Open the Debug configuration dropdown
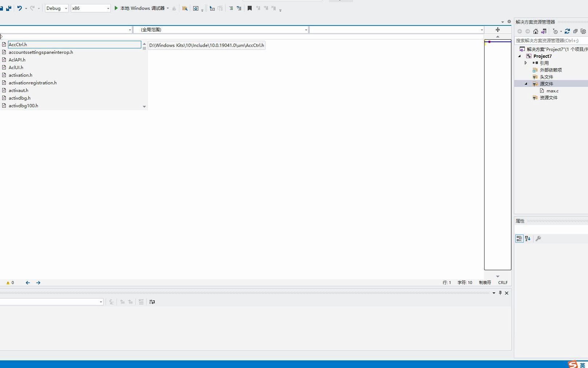The width and height of the screenshot is (588, 368). pyautogui.click(x=57, y=8)
